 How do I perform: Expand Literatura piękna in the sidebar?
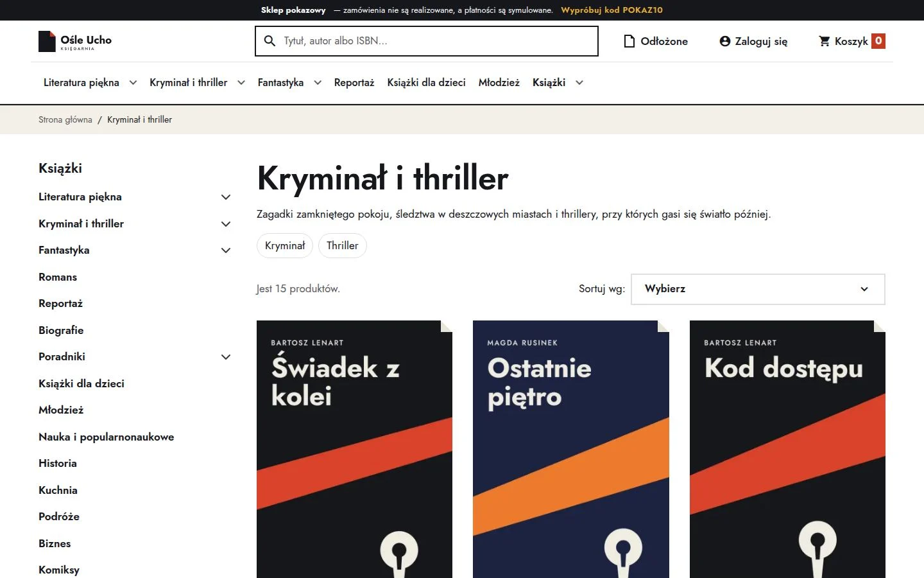(226, 197)
